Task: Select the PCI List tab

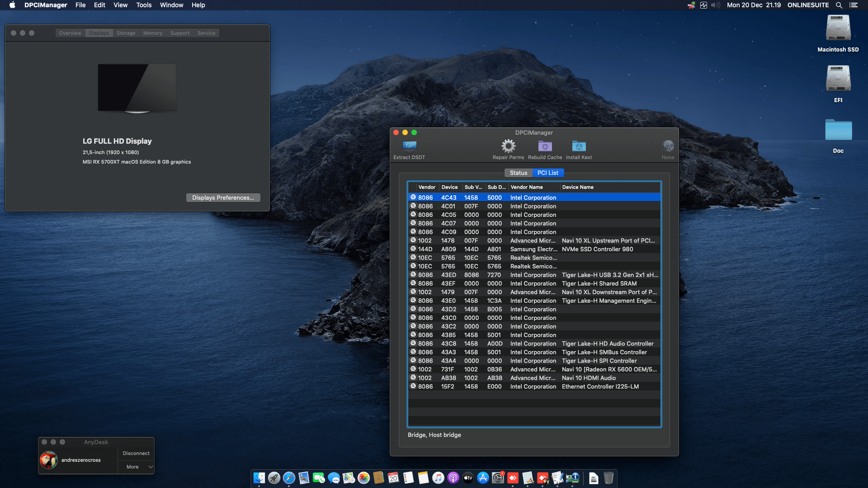Action: pos(547,173)
